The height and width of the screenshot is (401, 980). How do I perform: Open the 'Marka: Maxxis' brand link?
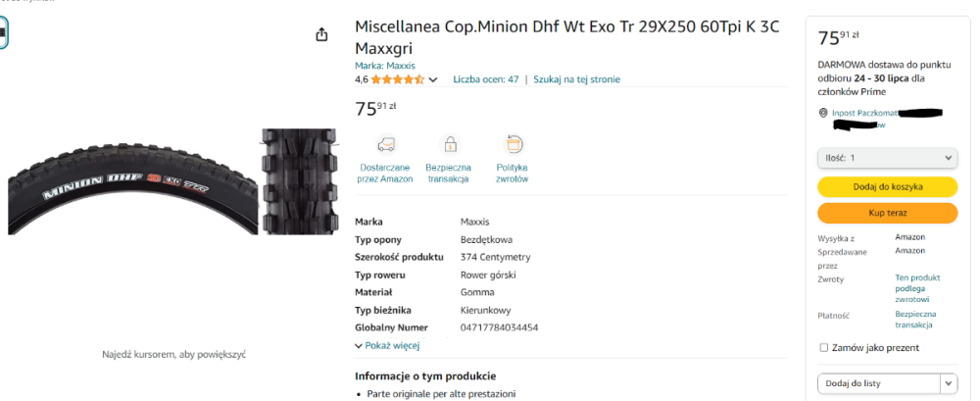coord(385,66)
